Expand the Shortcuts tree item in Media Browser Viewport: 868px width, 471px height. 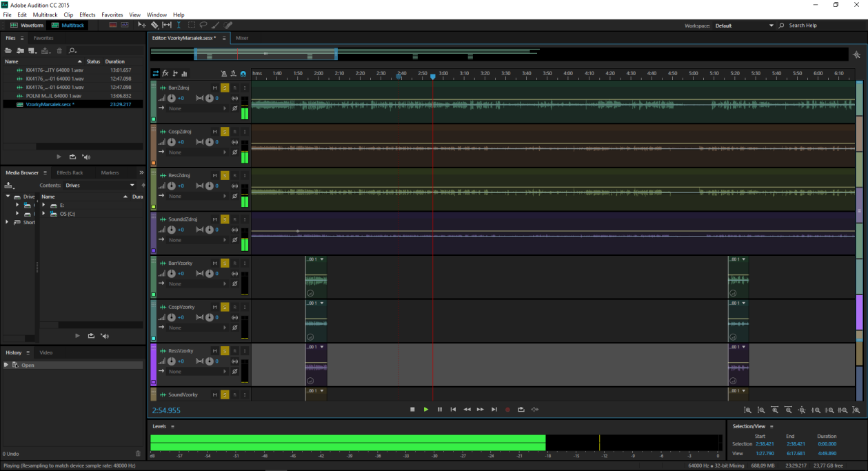[8, 222]
